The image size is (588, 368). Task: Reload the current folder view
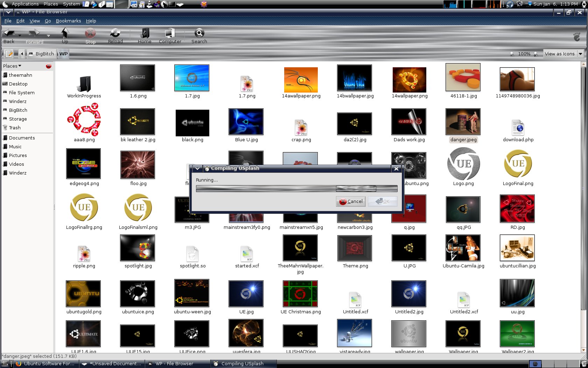click(x=115, y=36)
